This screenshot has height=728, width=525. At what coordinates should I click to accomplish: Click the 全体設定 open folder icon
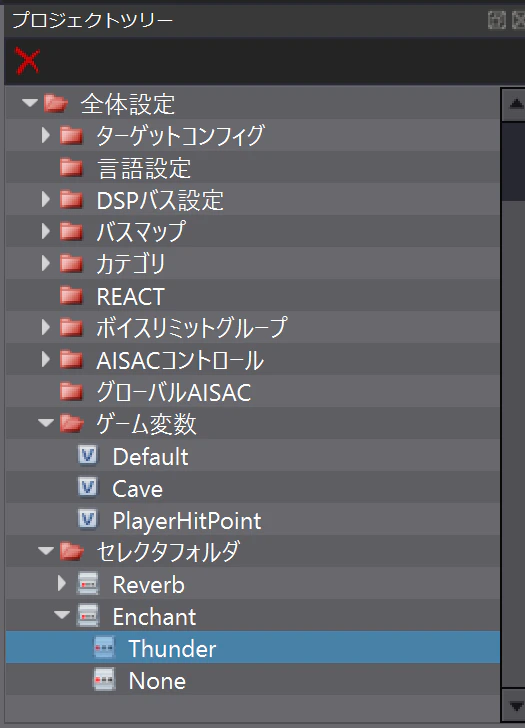point(56,103)
